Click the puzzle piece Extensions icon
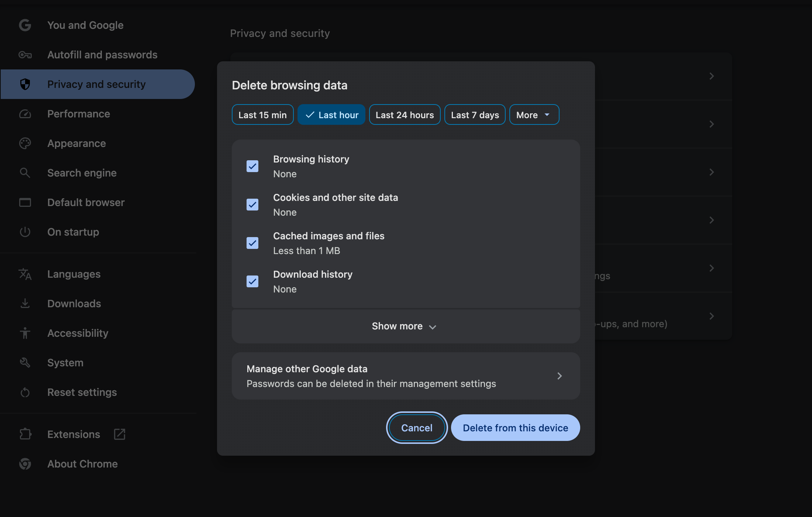 tap(25, 434)
